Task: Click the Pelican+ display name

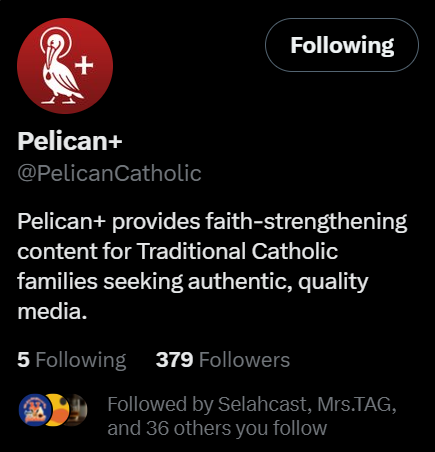Action: [70, 141]
